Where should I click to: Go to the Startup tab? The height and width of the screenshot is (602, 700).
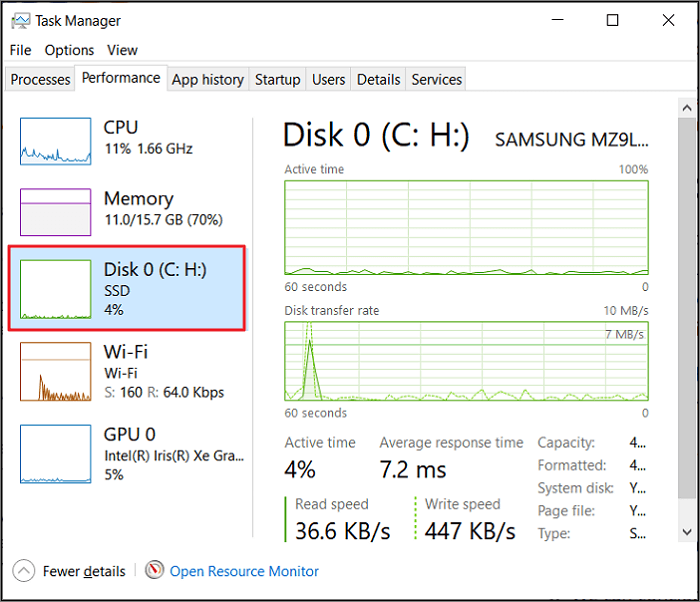[277, 79]
